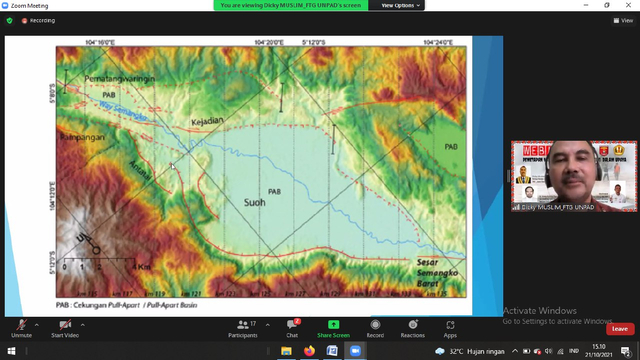Open the Participants panel
640x360 pixels.
click(243, 329)
